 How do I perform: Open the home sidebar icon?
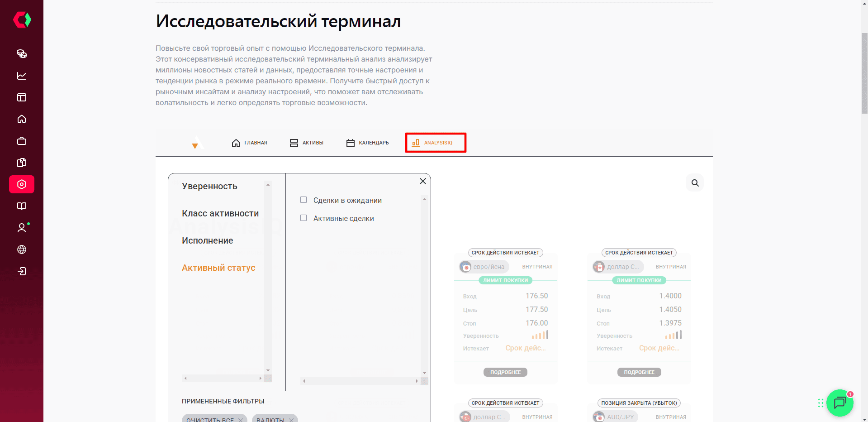click(x=22, y=119)
